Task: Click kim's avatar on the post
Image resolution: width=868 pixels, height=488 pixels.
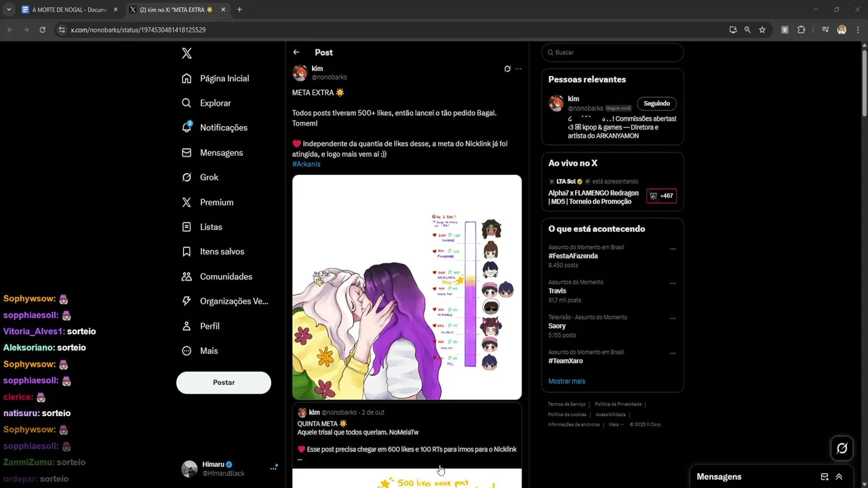Action: (x=300, y=73)
